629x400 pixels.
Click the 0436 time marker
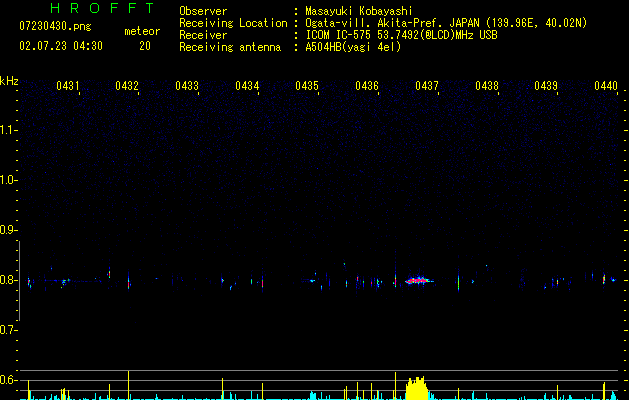367,85
